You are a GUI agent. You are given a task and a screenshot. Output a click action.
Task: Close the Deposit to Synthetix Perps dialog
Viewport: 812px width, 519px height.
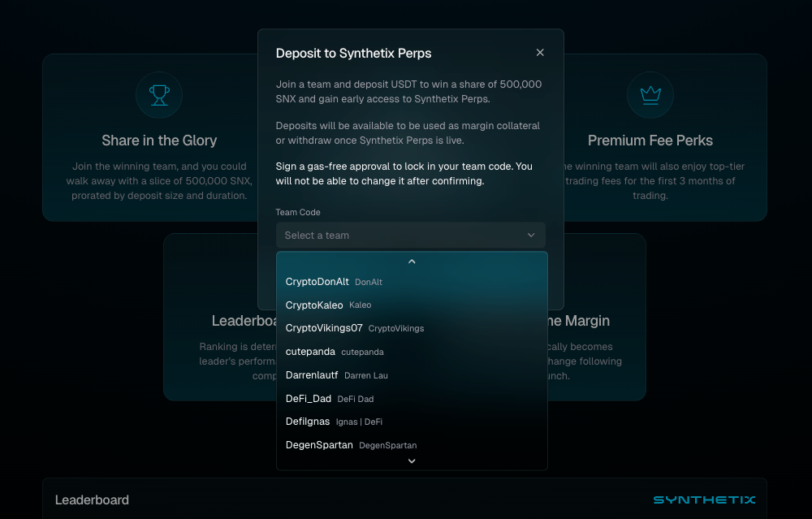coord(540,52)
